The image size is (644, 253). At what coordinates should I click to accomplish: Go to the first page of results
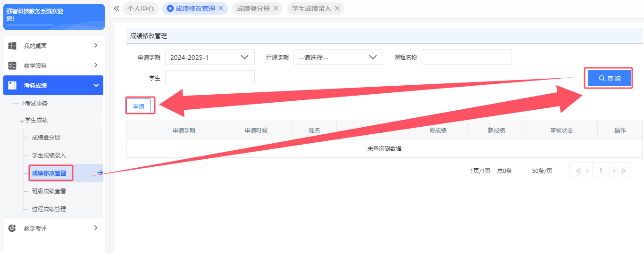coord(578,171)
